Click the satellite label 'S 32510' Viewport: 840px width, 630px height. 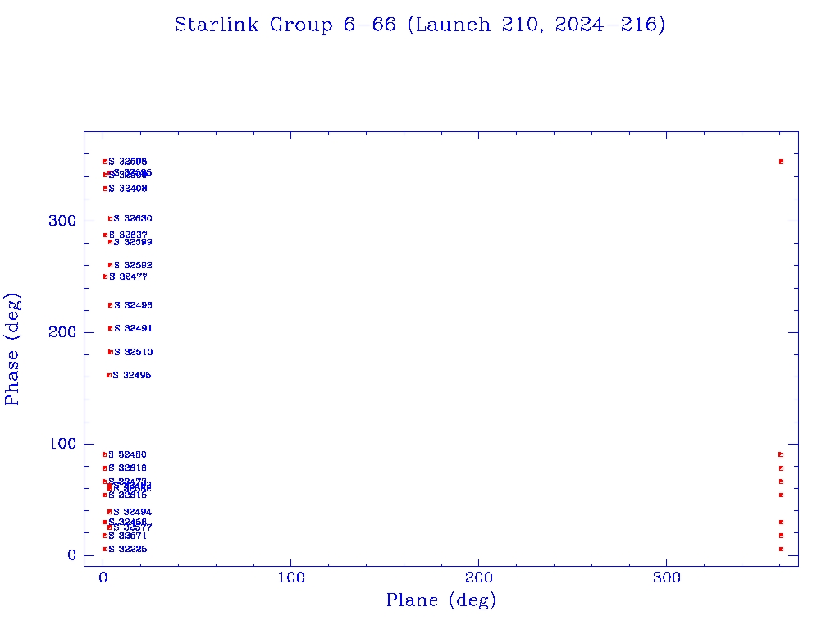[x=134, y=352]
